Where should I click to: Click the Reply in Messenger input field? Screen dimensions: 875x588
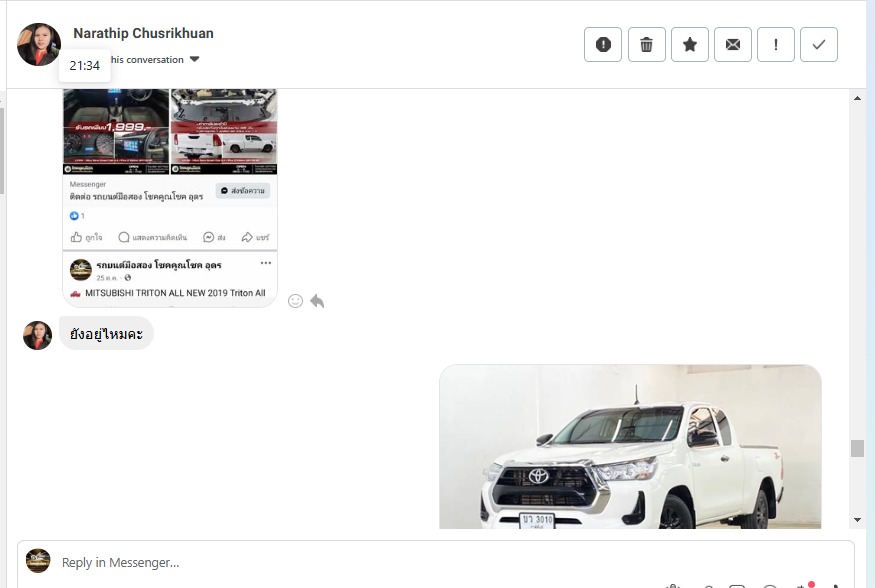click(435, 562)
